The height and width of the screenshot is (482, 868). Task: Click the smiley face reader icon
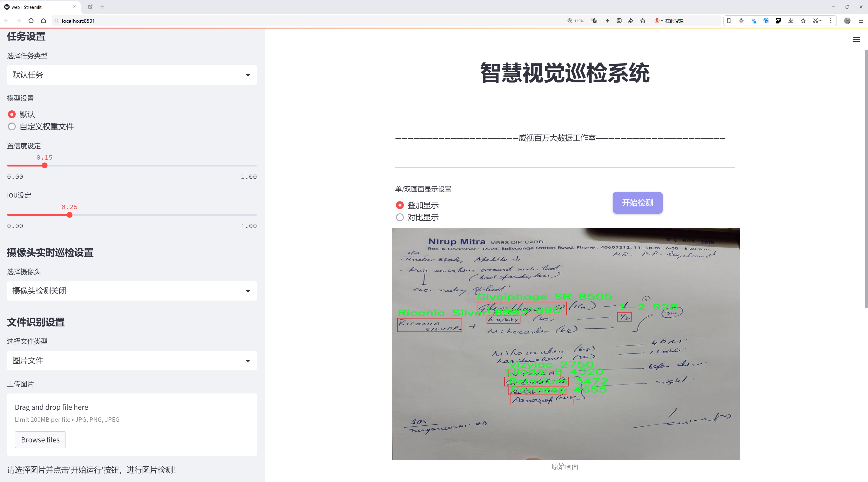click(x=619, y=21)
